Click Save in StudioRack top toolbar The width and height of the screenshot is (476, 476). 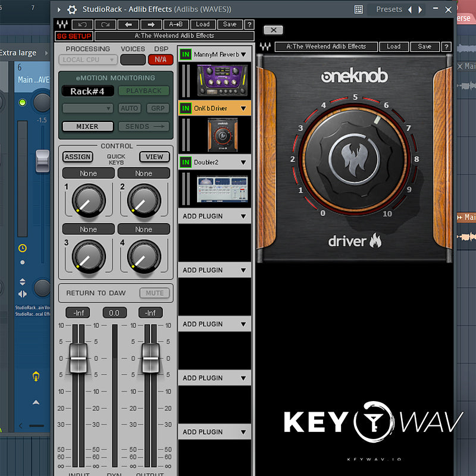pyautogui.click(x=230, y=24)
